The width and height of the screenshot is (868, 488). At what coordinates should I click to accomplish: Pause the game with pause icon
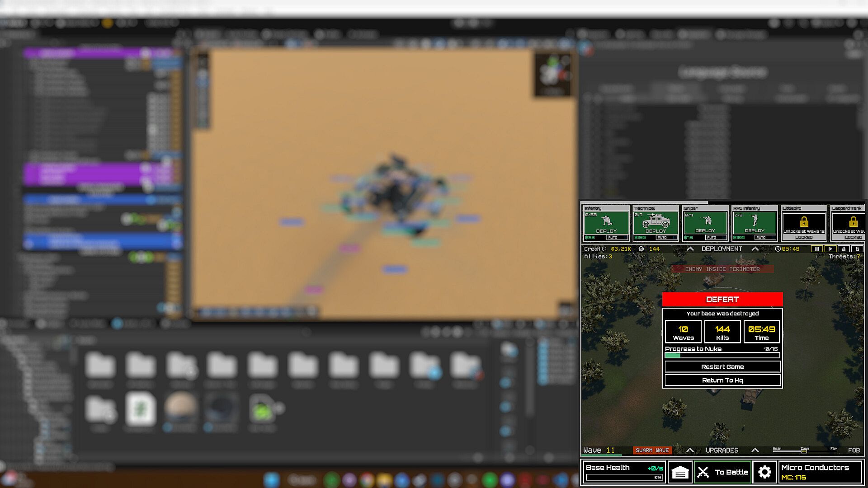tap(817, 249)
